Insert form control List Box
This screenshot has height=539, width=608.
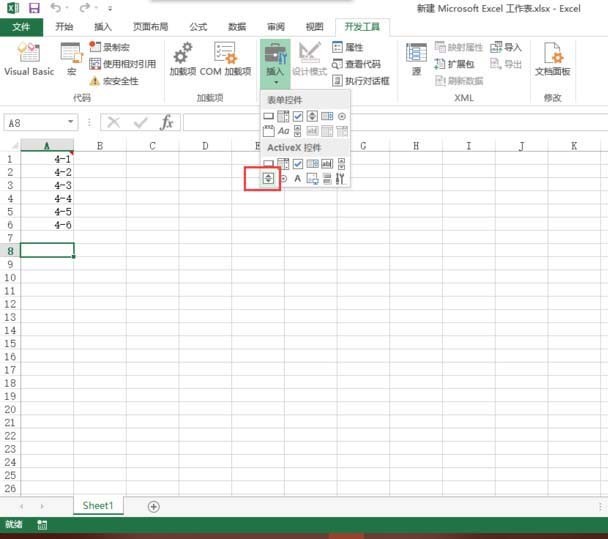[327, 116]
